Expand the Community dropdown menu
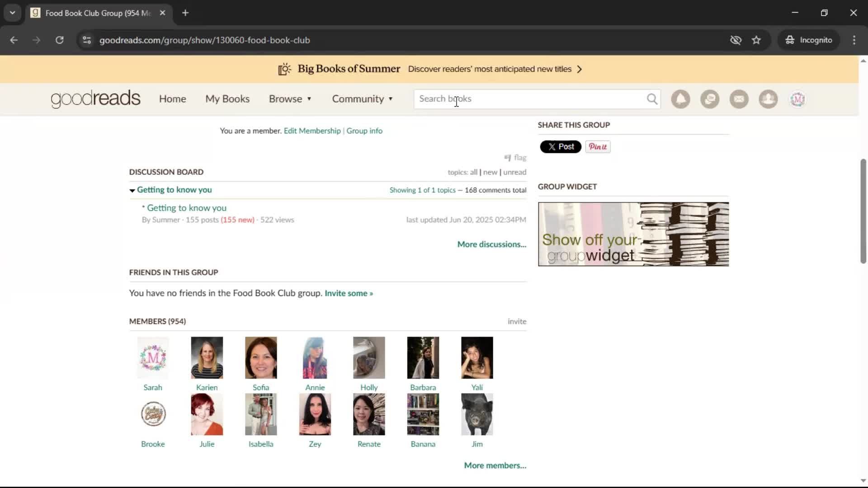 click(363, 99)
